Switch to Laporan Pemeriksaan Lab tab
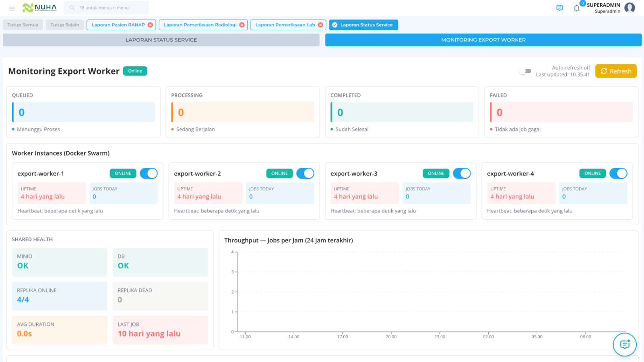Image resolution: width=644 pixels, height=362 pixels. (285, 25)
